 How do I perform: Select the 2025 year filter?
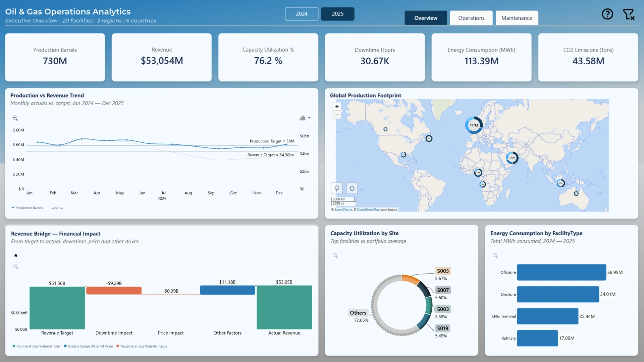(x=337, y=14)
